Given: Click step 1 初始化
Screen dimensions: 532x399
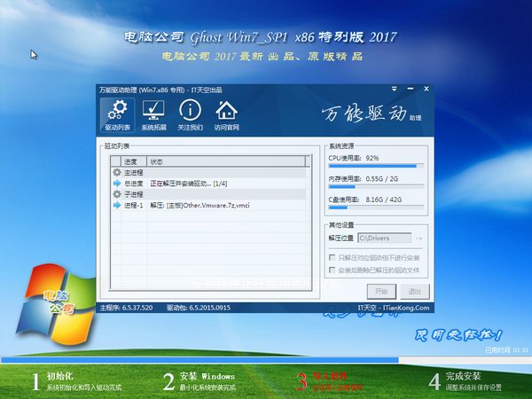Looking at the screenshot, I should pyautogui.click(x=76, y=381).
